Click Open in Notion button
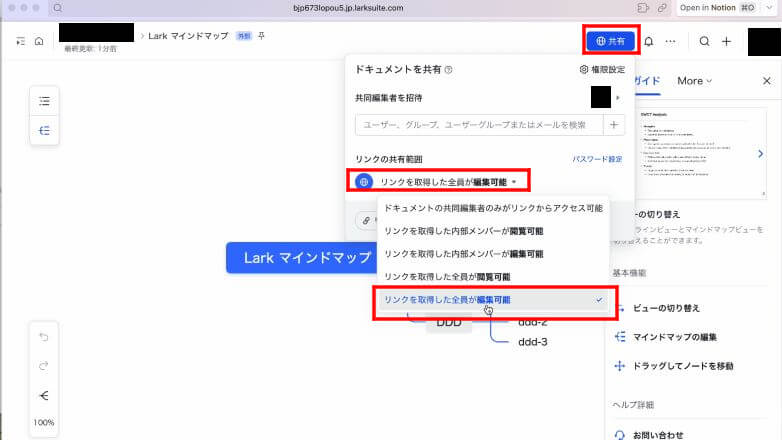Image resolution: width=782 pixels, height=440 pixels. [x=717, y=8]
